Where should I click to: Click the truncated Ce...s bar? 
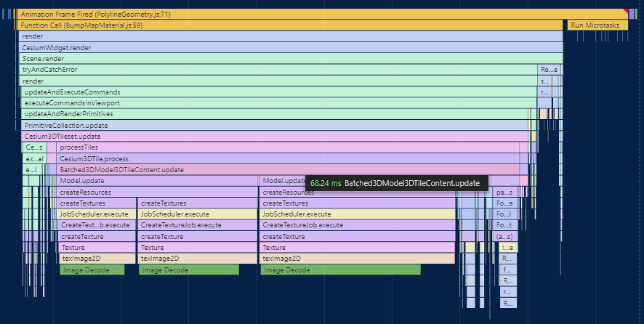tap(34, 147)
